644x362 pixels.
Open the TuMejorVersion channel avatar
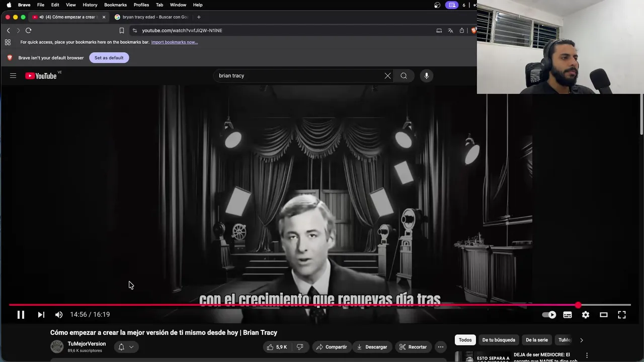(57, 347)
